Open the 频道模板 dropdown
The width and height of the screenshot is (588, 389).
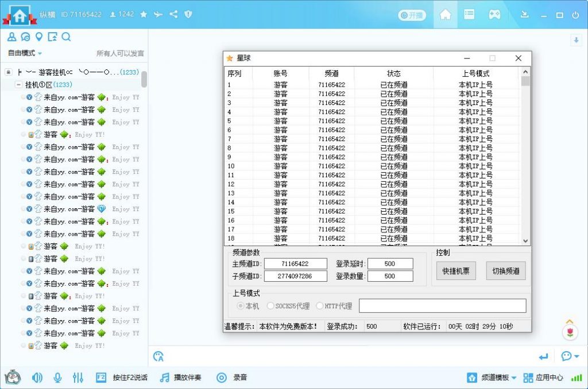point(492,378)
